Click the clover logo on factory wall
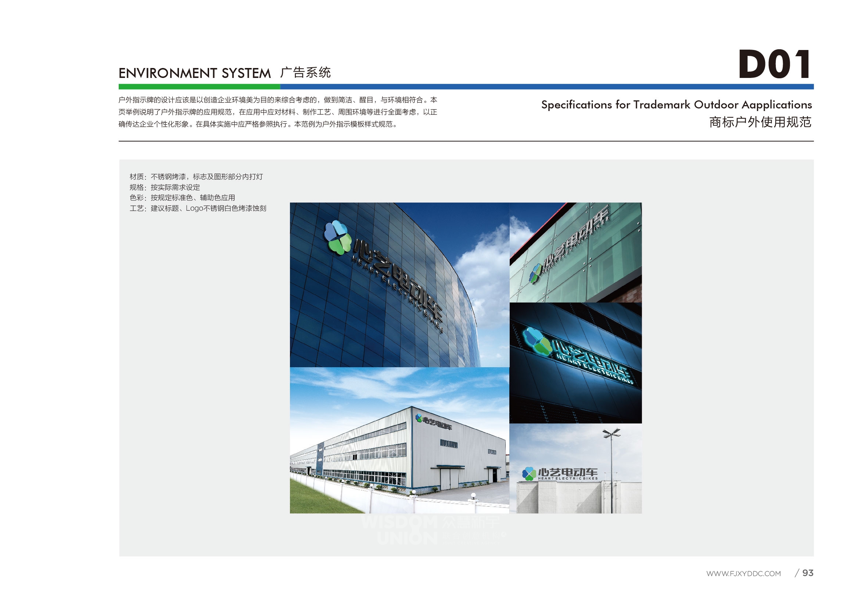Image resolution: width=868 pixels, height=608 pixels. (x=419, y=418)
